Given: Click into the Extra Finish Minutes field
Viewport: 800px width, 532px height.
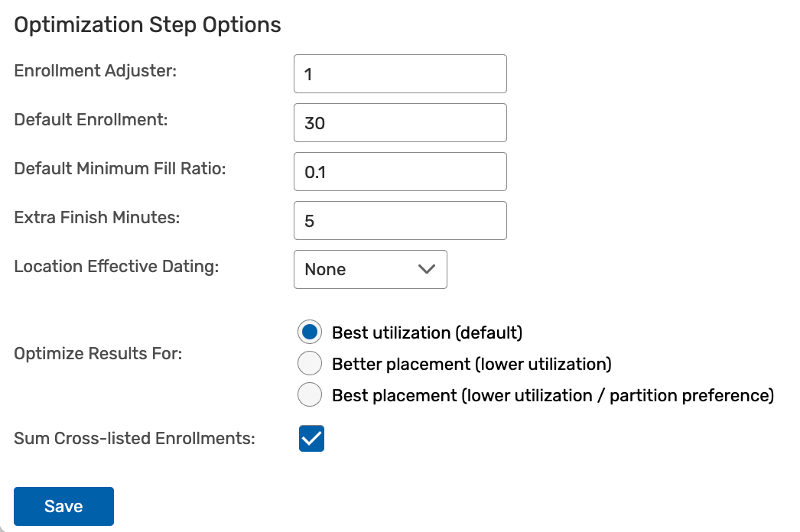Looking at the screenshot, I should click(x=399, y=221).
